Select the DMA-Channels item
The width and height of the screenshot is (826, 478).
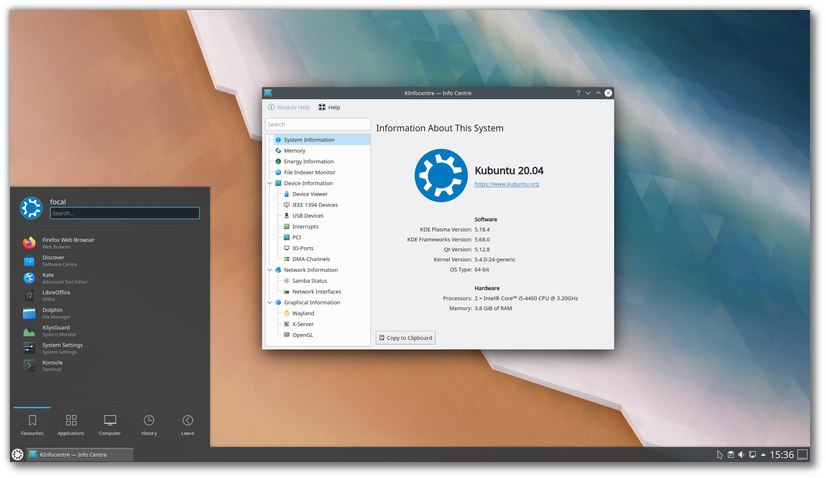tap(311, 259)
